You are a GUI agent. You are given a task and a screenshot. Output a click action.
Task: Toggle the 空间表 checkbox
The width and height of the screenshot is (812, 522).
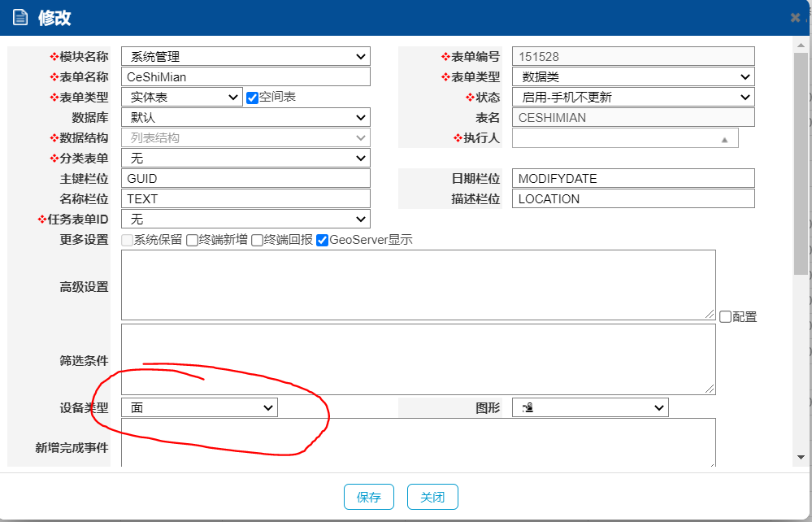[x=252, y=98]
